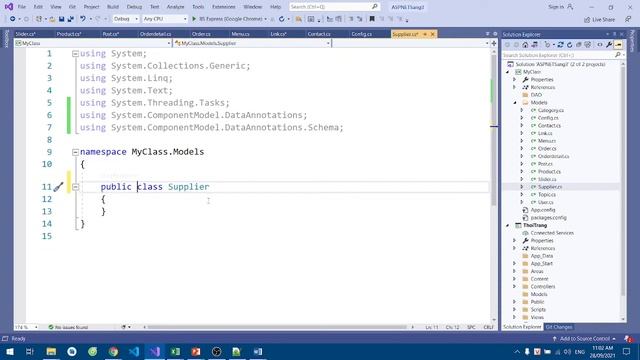Collapse the ThoiTrang project node
The image size is (640, 360).
(x=507, y=225)
